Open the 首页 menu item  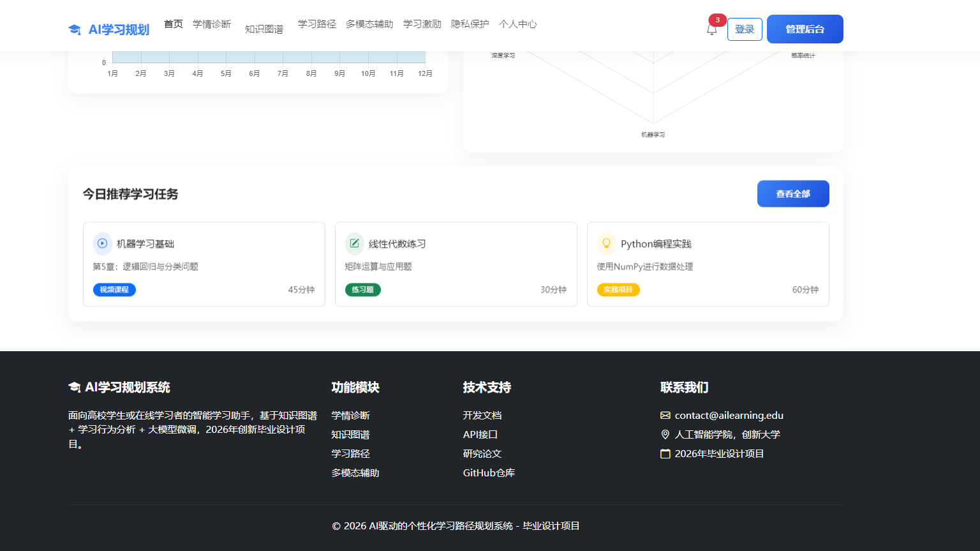click(x=173, y=24)
